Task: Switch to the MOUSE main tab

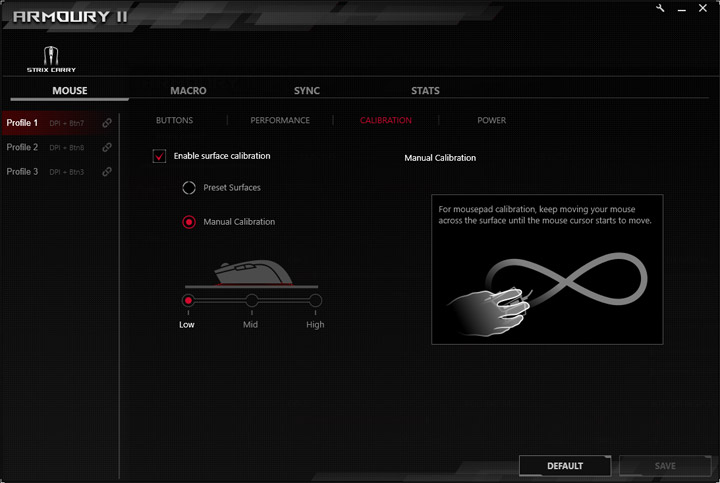Action: click(x=70, y=90)
